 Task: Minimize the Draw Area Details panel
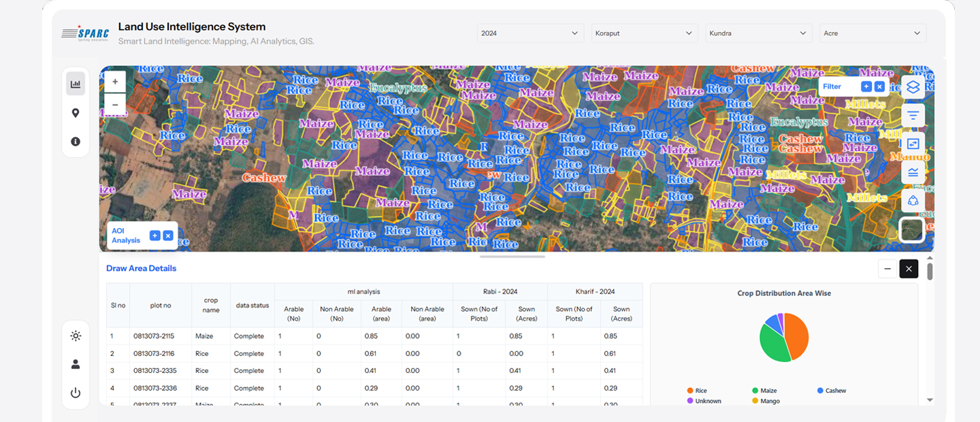(887, 269)
